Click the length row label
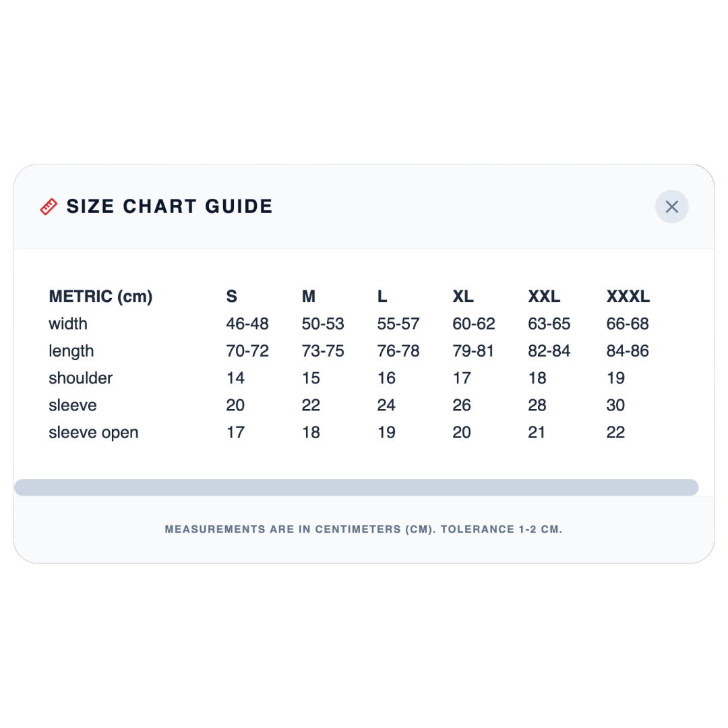Screen dimensions: 728x728 (x=71, y=351)
